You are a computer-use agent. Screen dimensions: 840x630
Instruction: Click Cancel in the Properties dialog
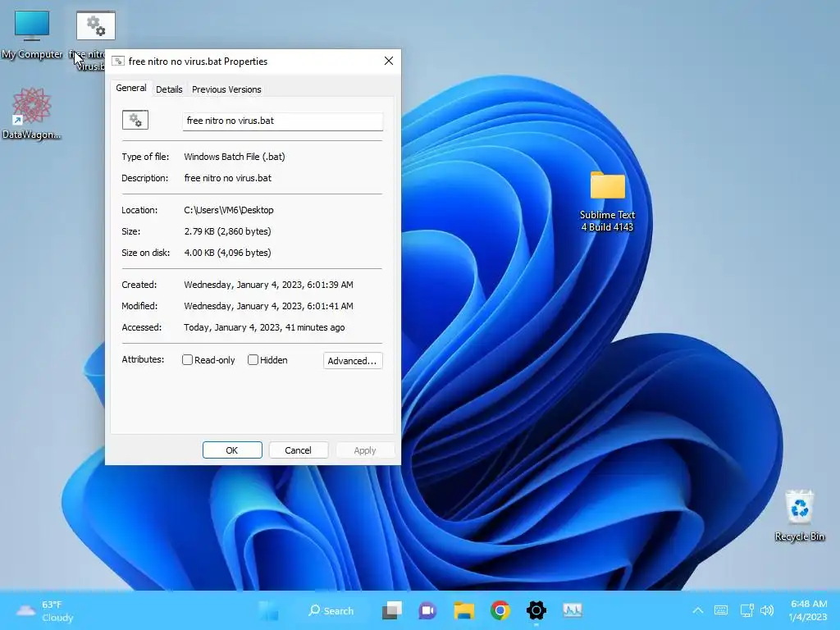point(298,450)
